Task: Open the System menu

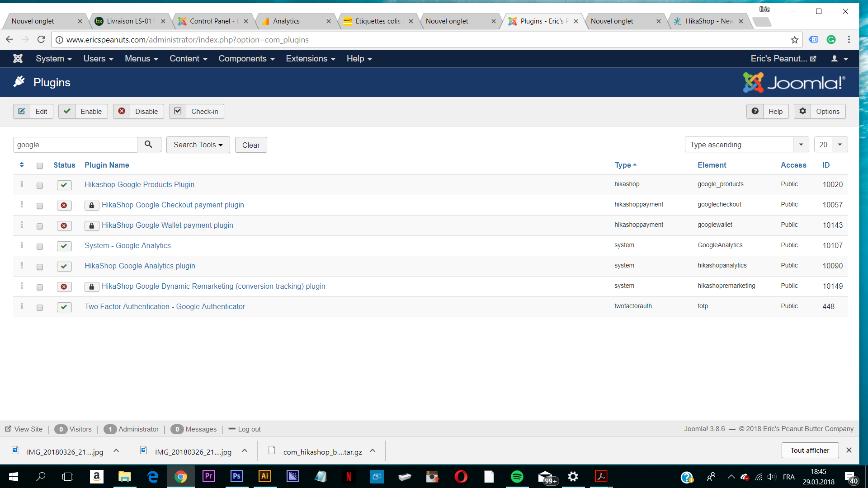Action: coord(54,59)
